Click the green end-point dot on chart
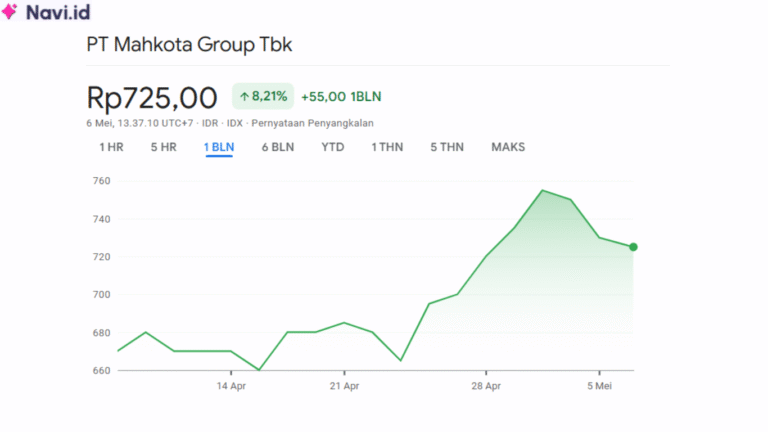The height and width of the screenshot is (432, 768). pos(633,247)
